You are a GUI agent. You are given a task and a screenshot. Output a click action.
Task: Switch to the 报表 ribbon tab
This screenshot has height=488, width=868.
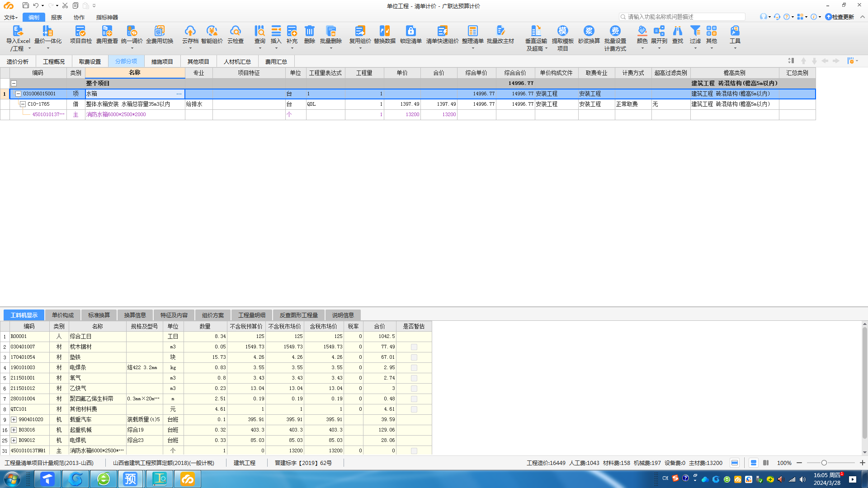57,18
